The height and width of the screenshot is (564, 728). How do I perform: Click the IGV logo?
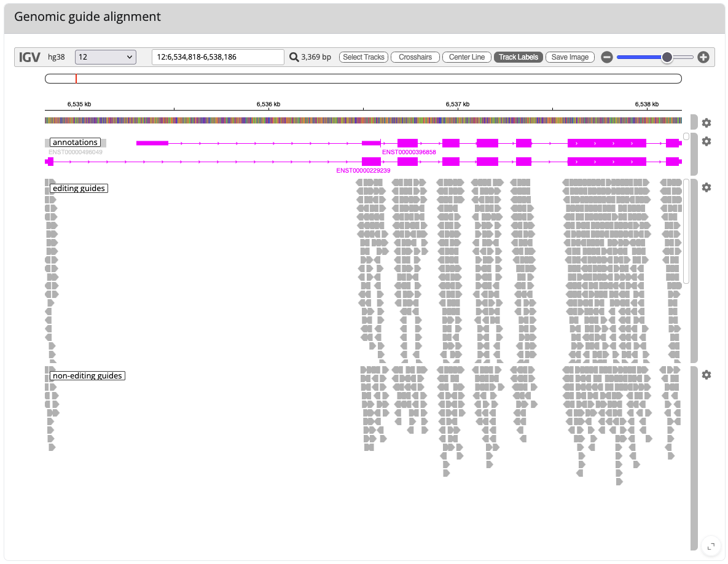pyautogui.click(x=28, y=57)
